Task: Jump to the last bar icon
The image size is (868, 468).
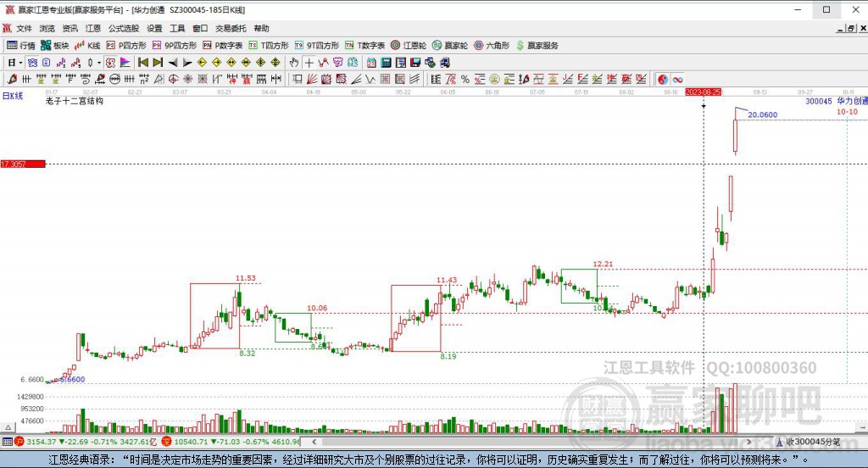Action: point(158,63)
